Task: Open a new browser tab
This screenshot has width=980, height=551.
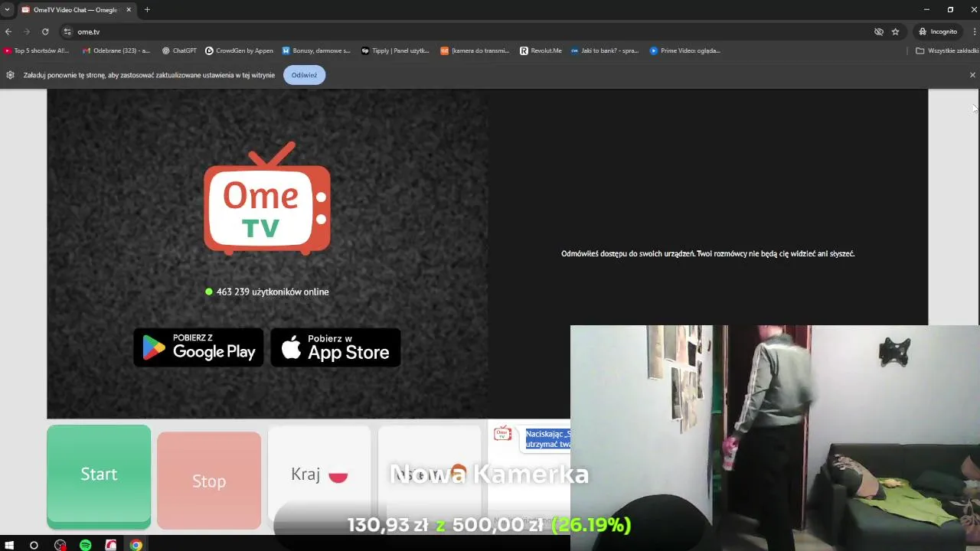Action: click(x=147, y=10)
